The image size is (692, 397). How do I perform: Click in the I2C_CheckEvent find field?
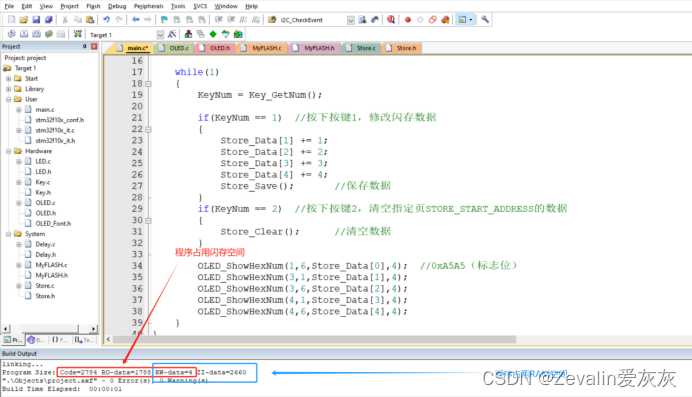tap(312, 20)
